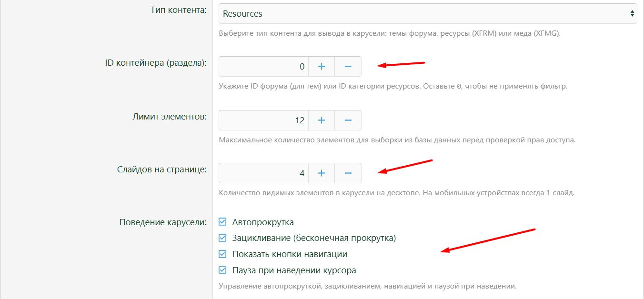The height and width of the screenshot is (299, 644).
Task: Click the hint starting 'Управление автопрокруткой'
Action: [x=368, y=287]
